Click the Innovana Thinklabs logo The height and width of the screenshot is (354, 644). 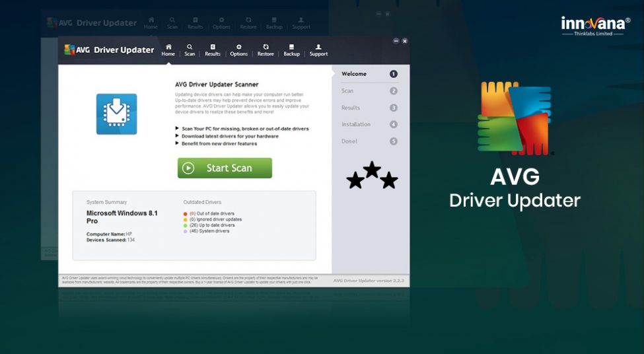click(x=596, y=26)
